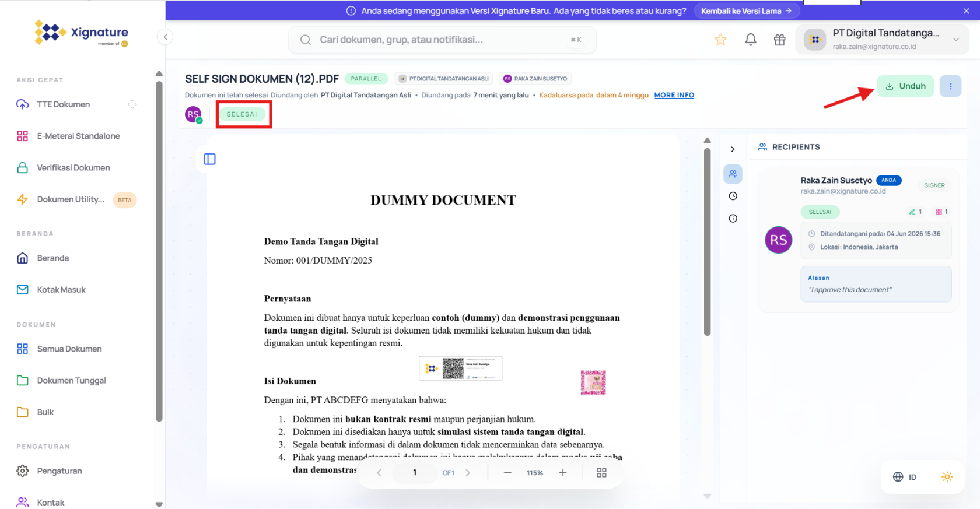The height and width of the screenshot is (509, 980).
Task: Open TTE Dokumen in sidebar
Action: point(64,104)
